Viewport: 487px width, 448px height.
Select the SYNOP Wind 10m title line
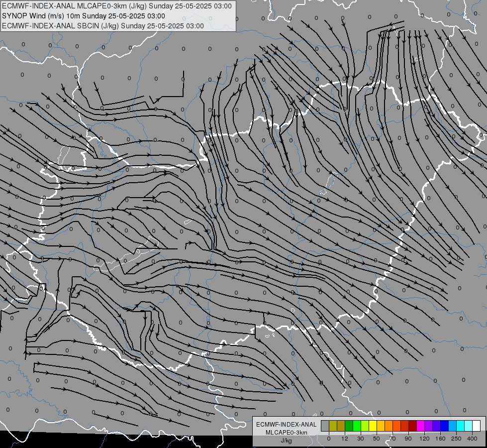coord(84,16)
